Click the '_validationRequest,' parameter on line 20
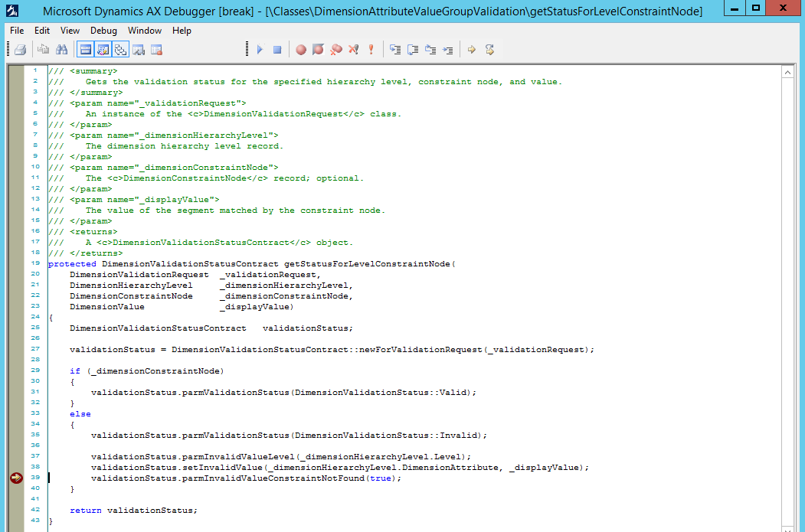 (270, 275)
